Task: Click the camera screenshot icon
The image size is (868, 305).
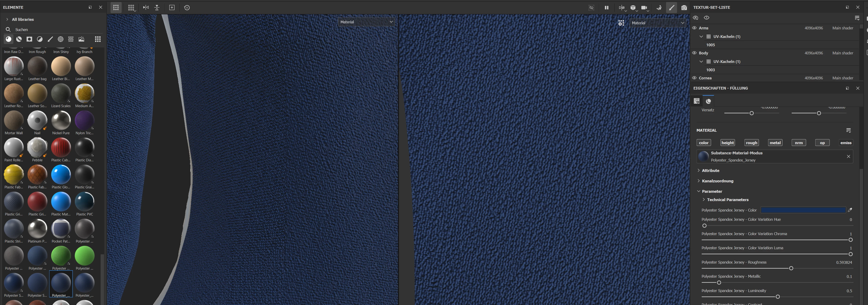Action: [684, 7]
